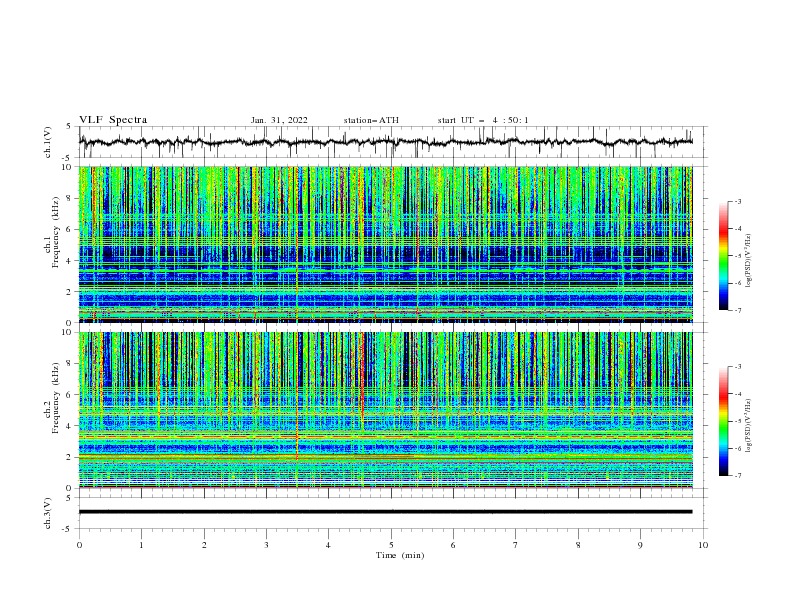
Task: Click the "ch.1(V)" waveform axis label
Action: (x=48, y=142)
